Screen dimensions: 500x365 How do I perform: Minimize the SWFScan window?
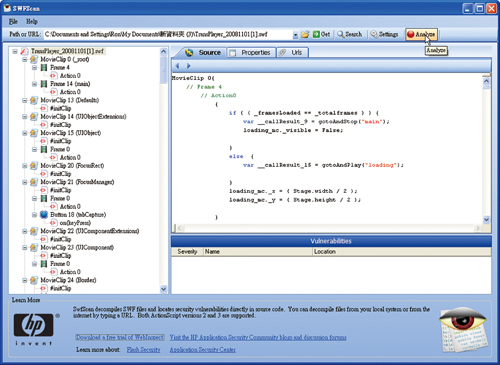point(467,8)
